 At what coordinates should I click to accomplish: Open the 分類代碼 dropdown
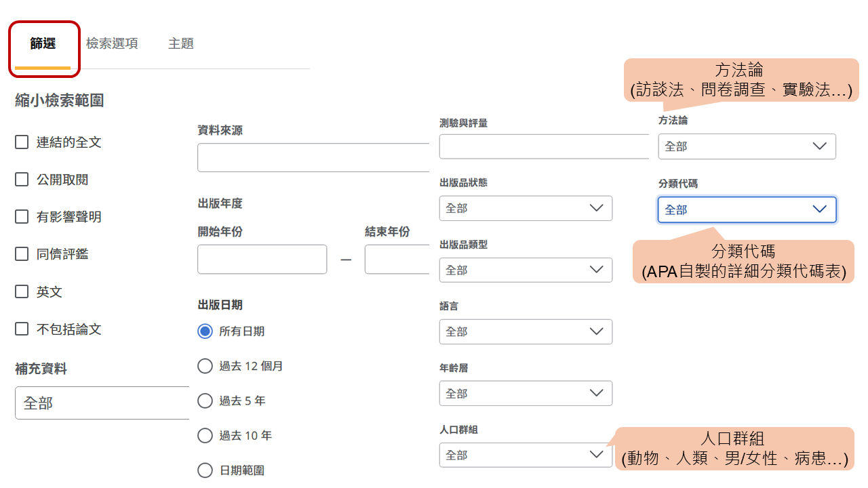point(747,210)
